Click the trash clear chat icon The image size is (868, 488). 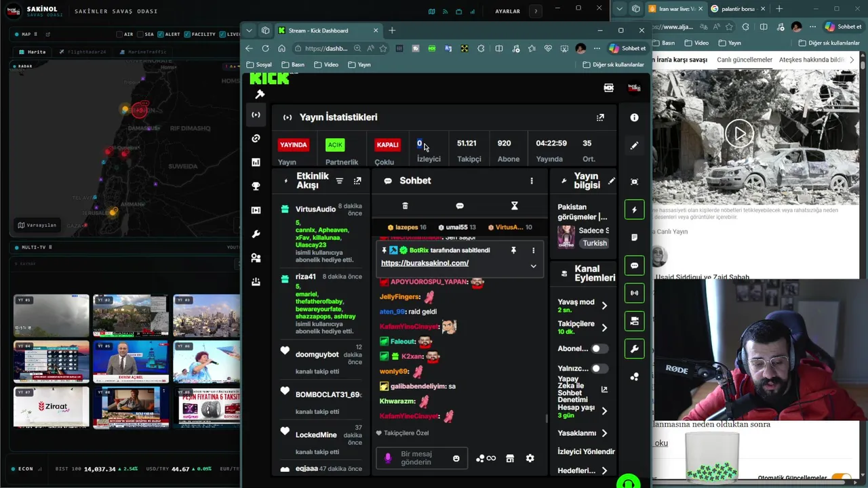pyautogui.click(x=405, y=206)
